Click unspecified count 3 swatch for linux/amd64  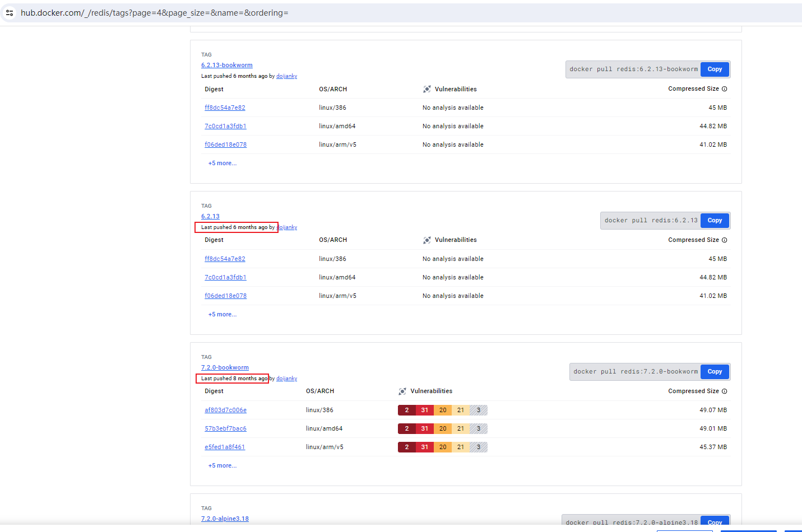coord(479,428)
